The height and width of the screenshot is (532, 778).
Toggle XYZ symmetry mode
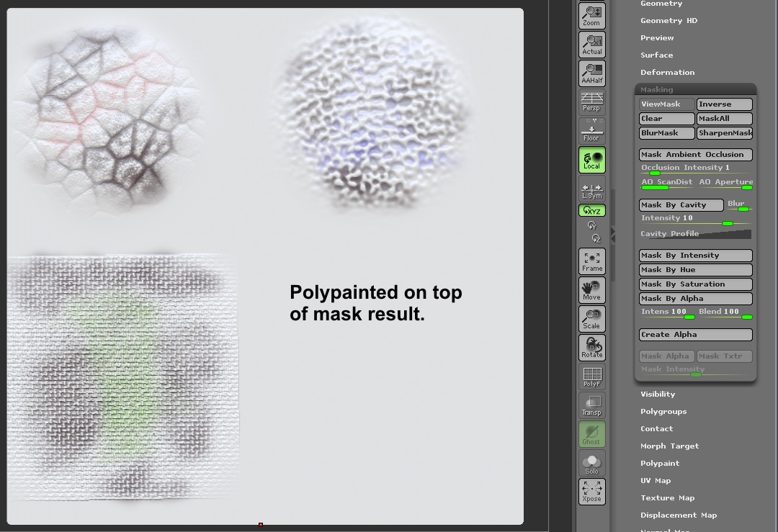(591, 210)
